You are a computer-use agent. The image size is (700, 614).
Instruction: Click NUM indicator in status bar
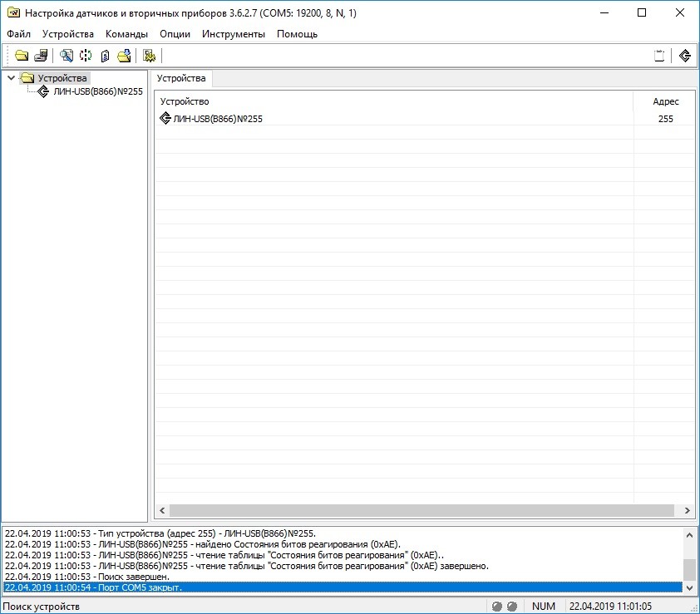point(544,607)
